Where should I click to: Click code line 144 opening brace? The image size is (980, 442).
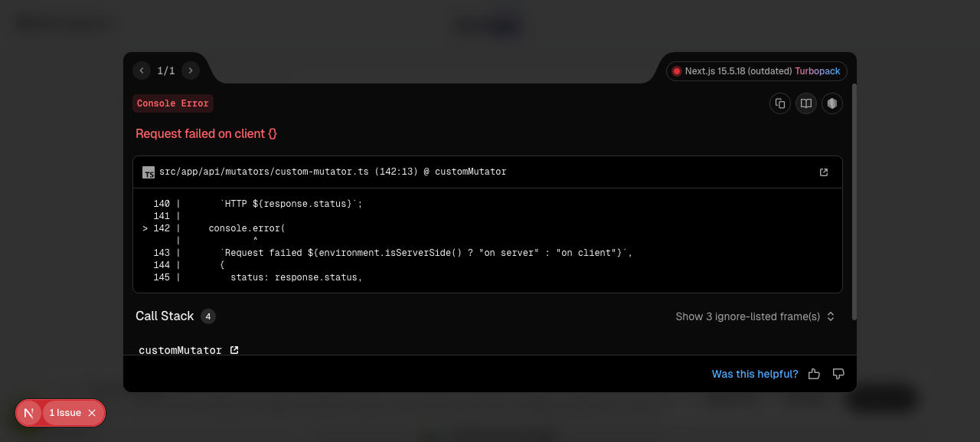(222, 265)
